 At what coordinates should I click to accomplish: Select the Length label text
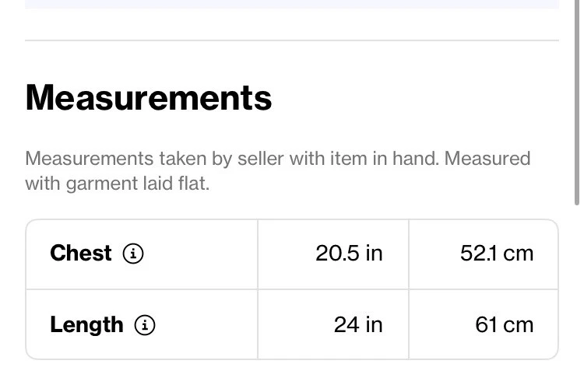(x=86, y=325)
